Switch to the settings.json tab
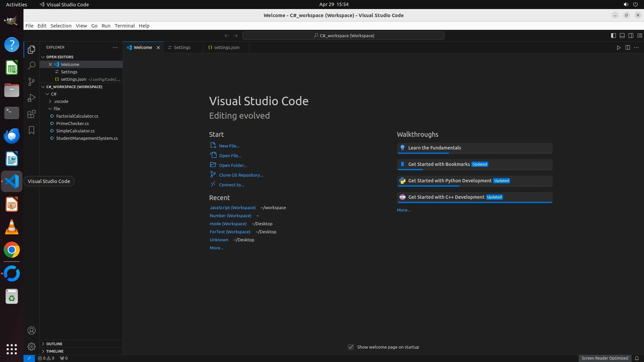The width and height of the screenshot is (644, 362). coord(226,48)
